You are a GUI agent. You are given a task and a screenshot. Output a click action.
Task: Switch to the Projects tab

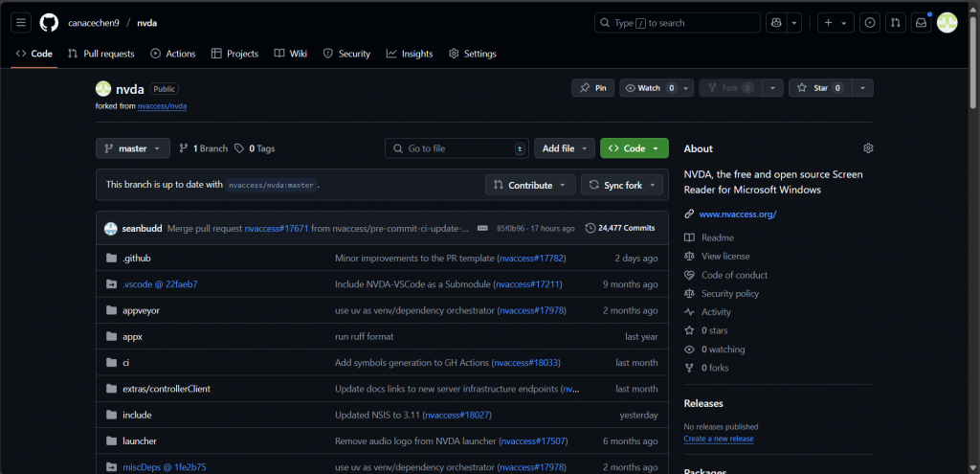(x=235, y=54)
